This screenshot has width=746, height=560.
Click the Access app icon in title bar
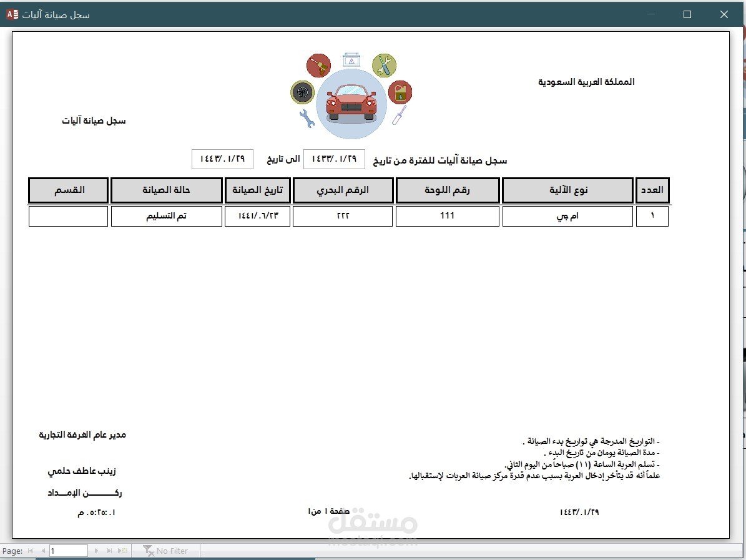tap(12, 14)
